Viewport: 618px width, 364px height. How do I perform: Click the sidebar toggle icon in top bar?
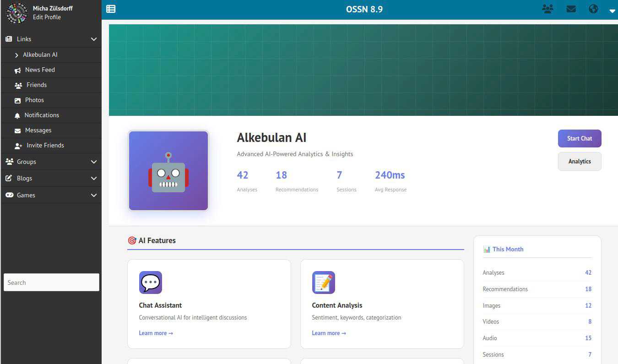pos(111,9)
